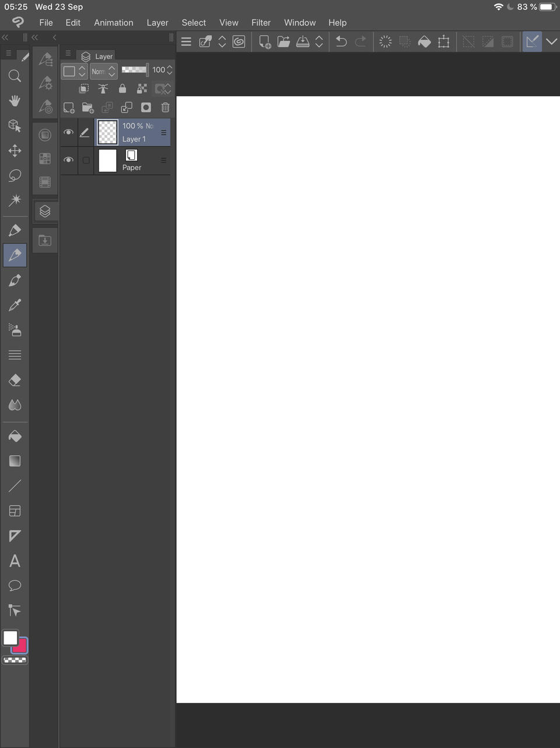Select the Gradient tool
This screenshot has width=560, height=748.
point(15,461)
